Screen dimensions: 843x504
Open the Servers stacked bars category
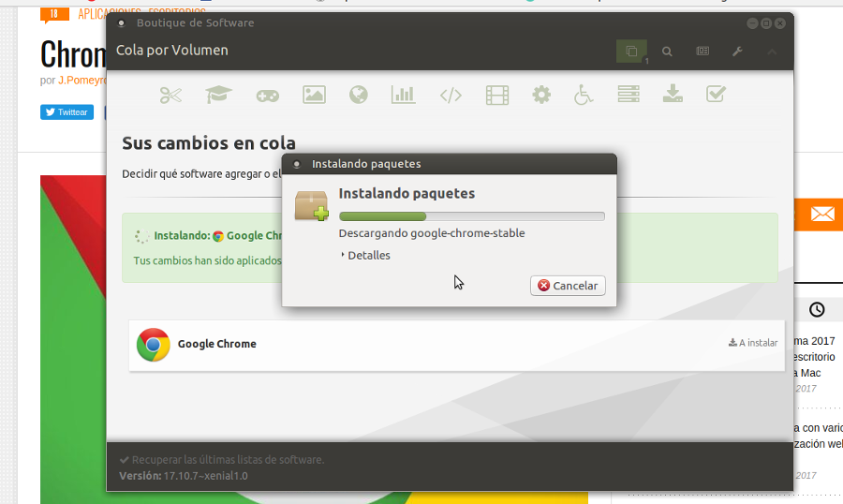629,94
